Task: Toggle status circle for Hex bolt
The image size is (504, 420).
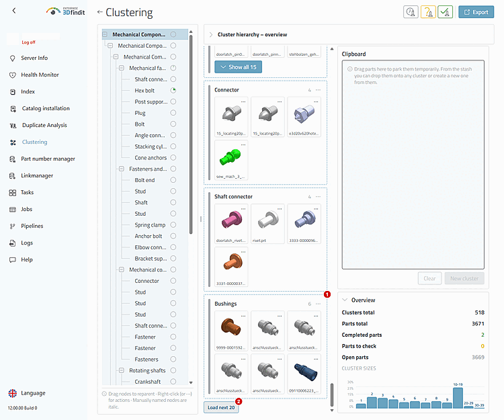Action: (x=173, y=90)
